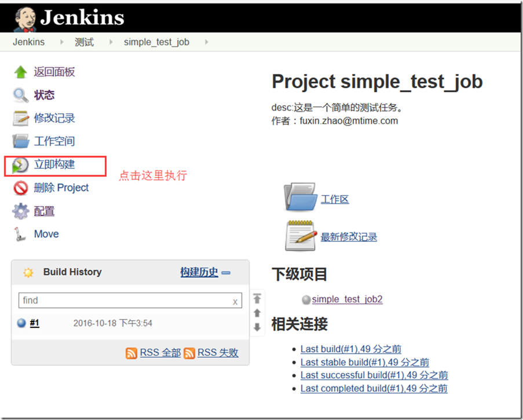Clear the find box with the x

point(235,302)
